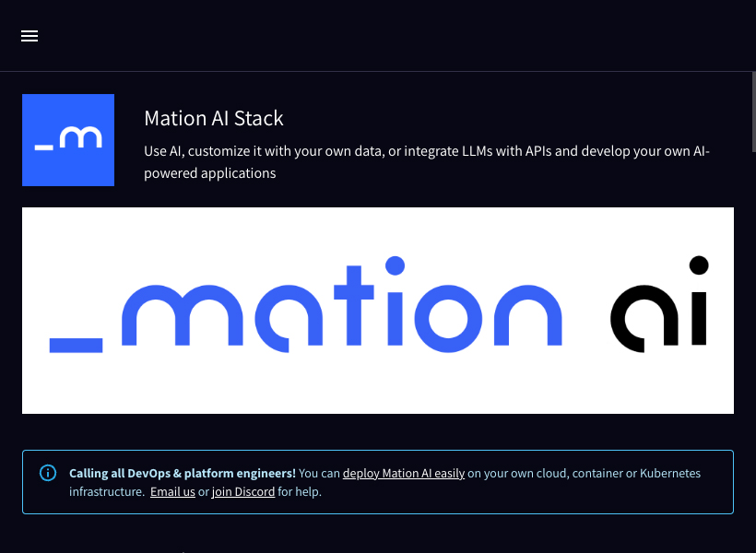This screenshot has height=553, width=756.
Task: Open the hamburger navigation menu
Action: coord(30,36)
